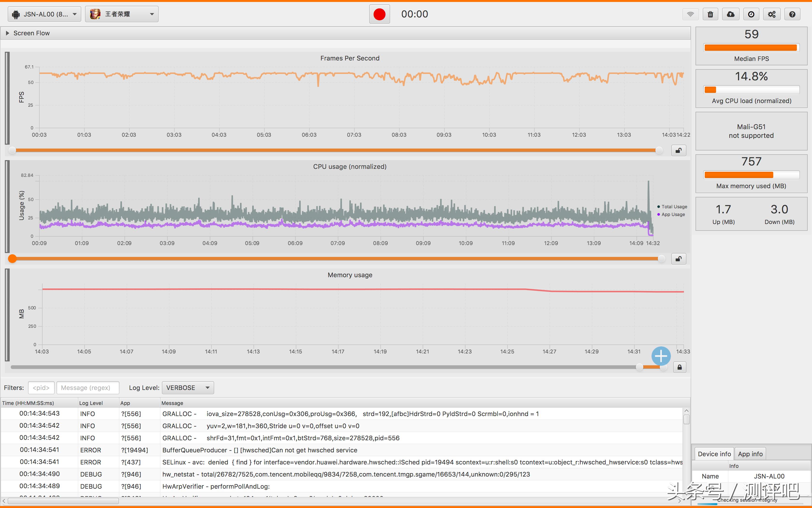Open the settings gears icon

point(772,14)
